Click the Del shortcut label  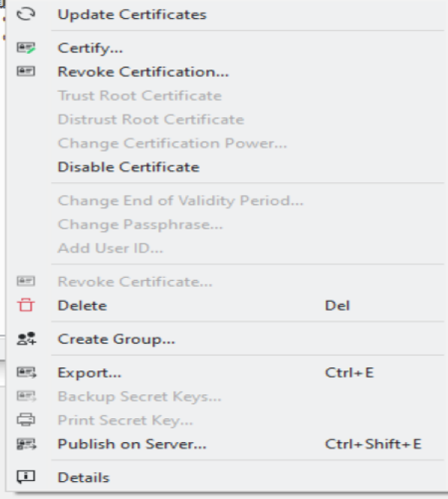[x=337, y=306]
